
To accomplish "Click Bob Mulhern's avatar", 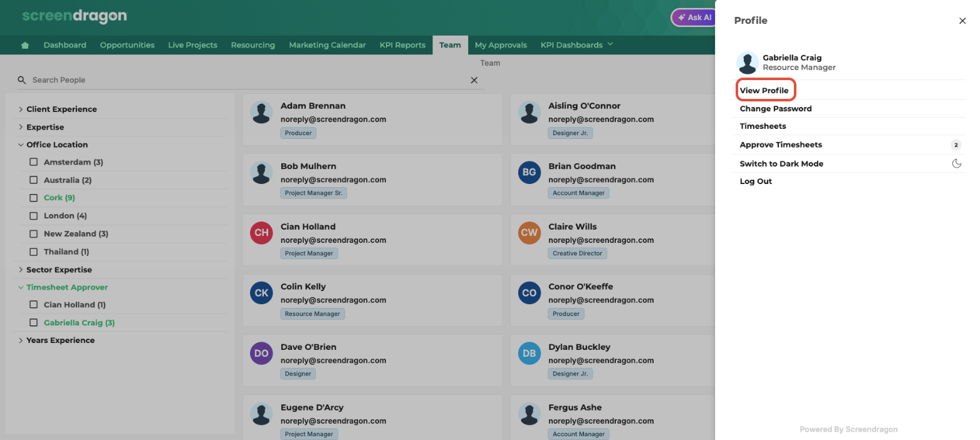I will (x=261, y=172).
